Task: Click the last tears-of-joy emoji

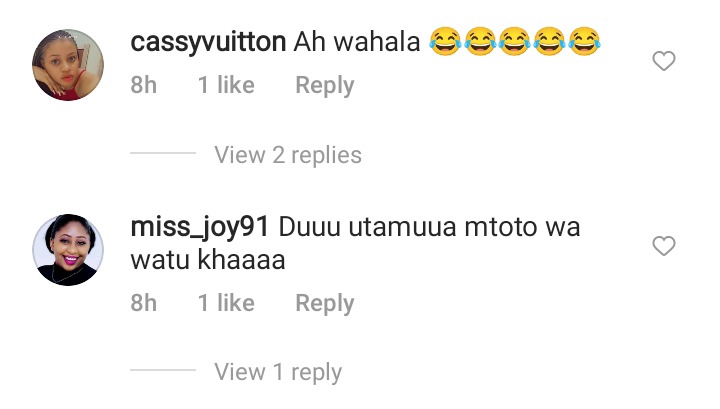Action: point(584,41)
